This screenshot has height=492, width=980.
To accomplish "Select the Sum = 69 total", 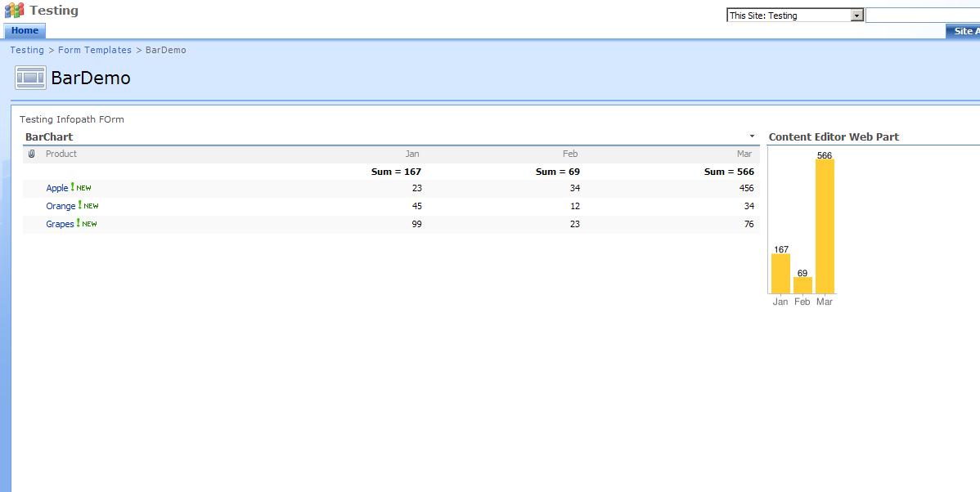I will (558, 172).
